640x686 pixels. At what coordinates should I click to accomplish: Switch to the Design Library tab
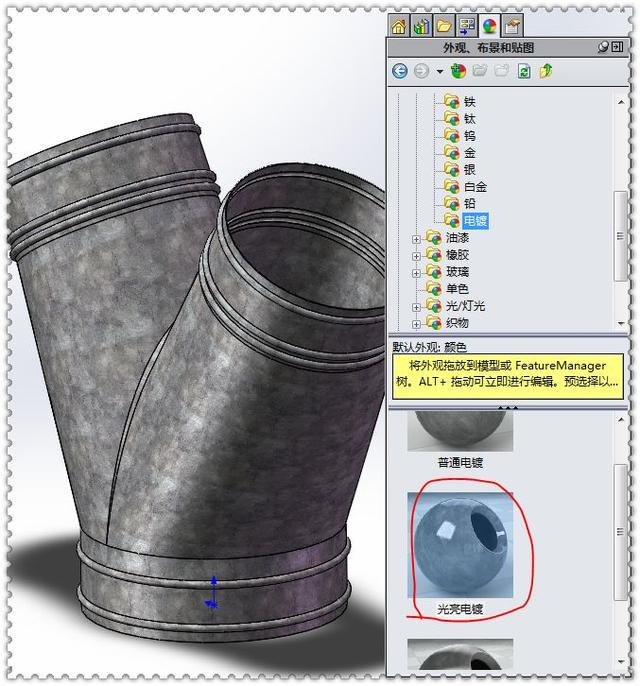421,26
